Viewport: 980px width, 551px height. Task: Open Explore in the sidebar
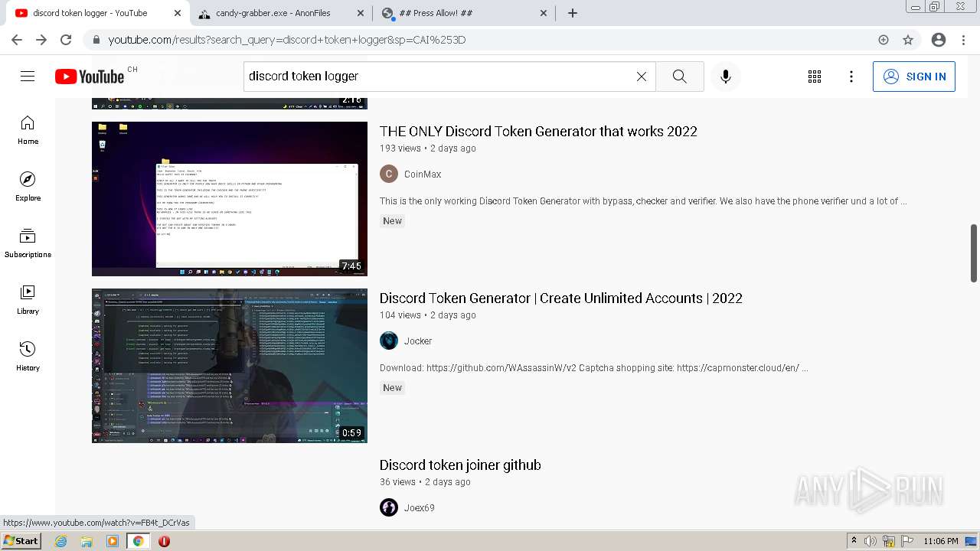(x=28, y=187)
